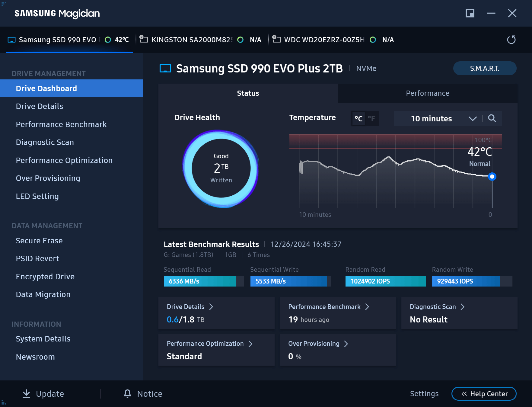Click the No Result diagnostic value
532x407 pixels.
point(428,319)
